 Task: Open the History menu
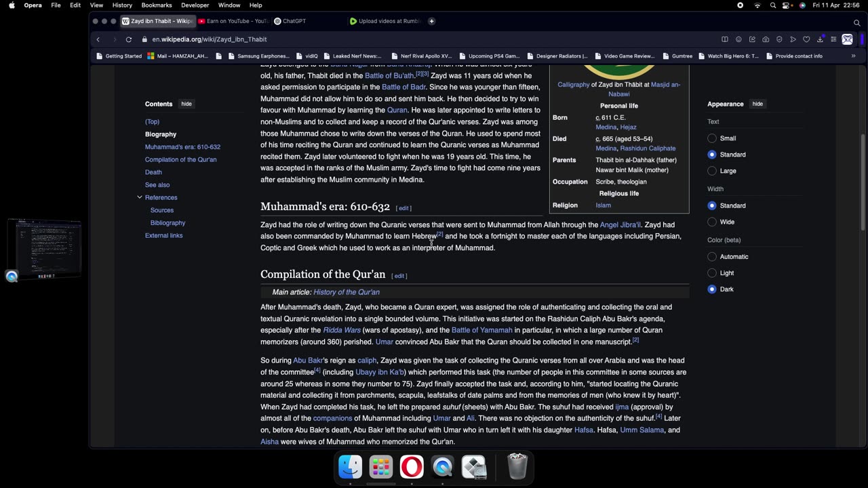[122, 5]
